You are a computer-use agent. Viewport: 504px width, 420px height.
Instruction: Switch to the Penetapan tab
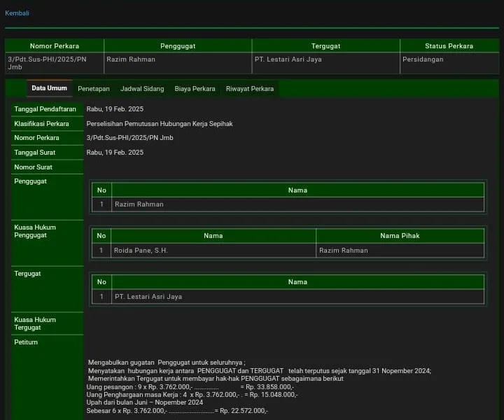(x=93, y=89)
